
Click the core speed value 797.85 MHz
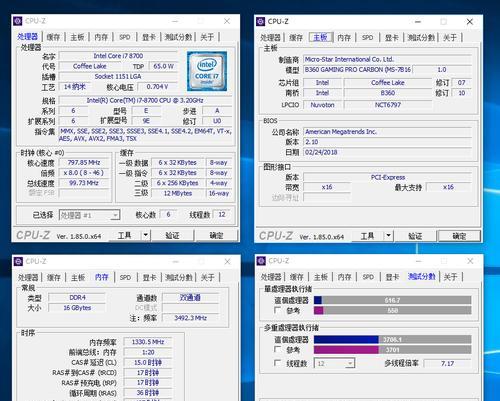point(84,162)
